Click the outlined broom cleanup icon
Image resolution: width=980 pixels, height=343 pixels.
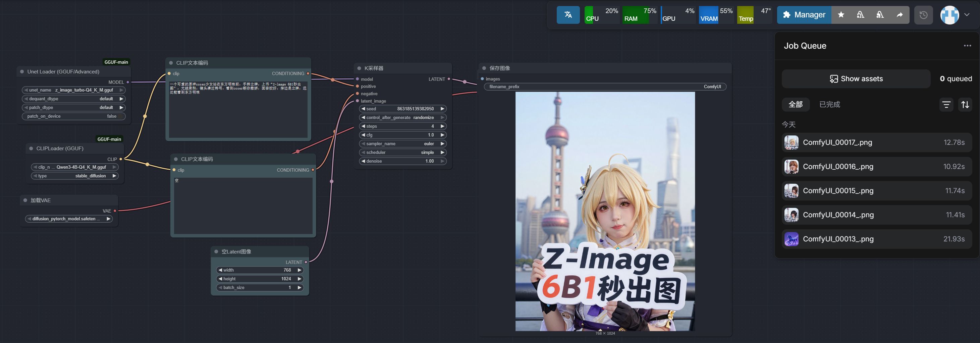[x=861, y=15]
